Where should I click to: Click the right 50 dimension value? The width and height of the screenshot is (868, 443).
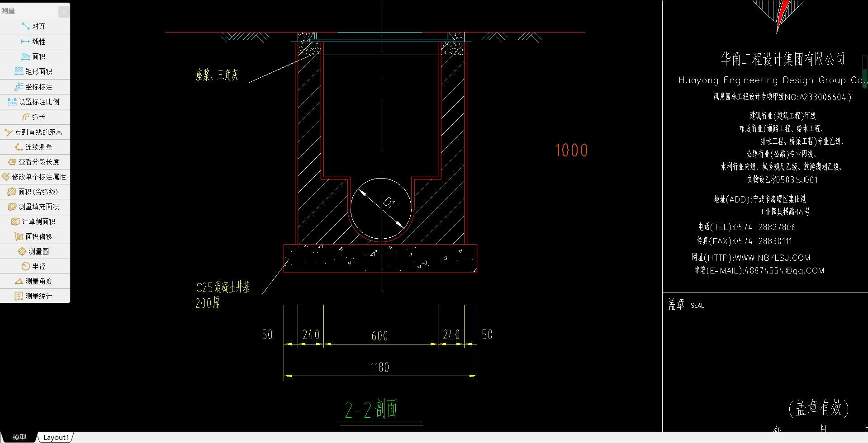coord(487,335)
